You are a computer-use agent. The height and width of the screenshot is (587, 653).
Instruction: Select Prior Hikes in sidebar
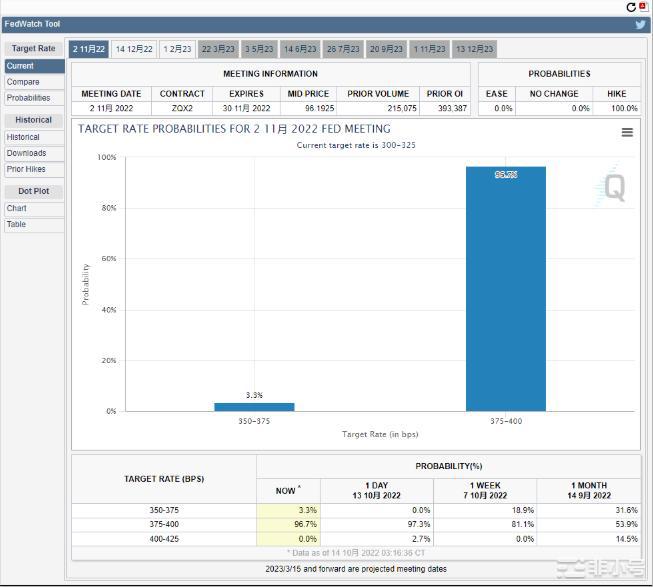click(26, 169)
